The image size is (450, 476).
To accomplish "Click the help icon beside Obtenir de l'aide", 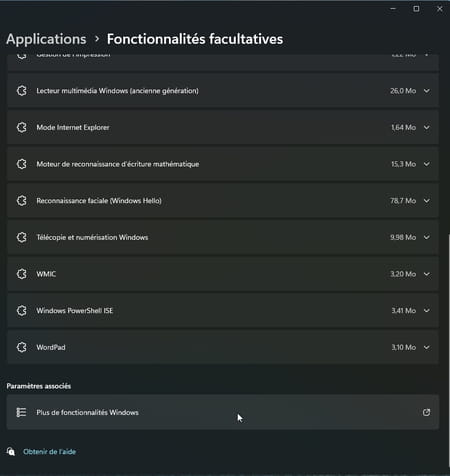I will pos(11,451).
